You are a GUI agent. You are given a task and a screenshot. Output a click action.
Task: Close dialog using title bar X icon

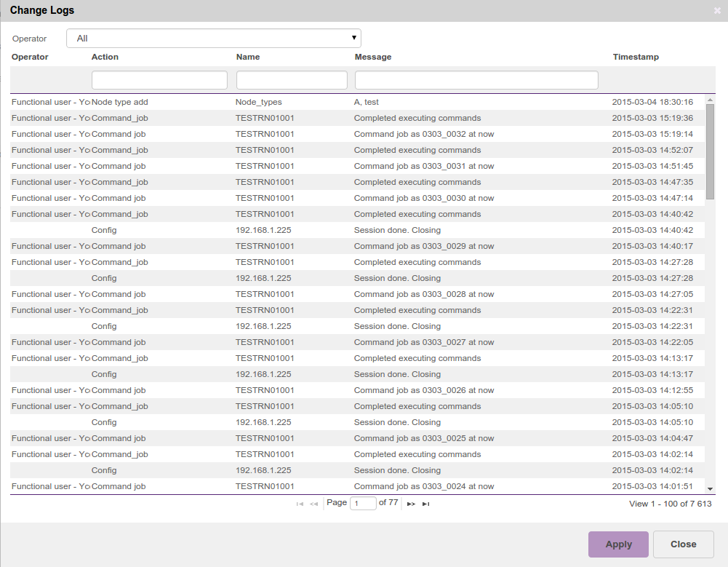pos(717,11)
